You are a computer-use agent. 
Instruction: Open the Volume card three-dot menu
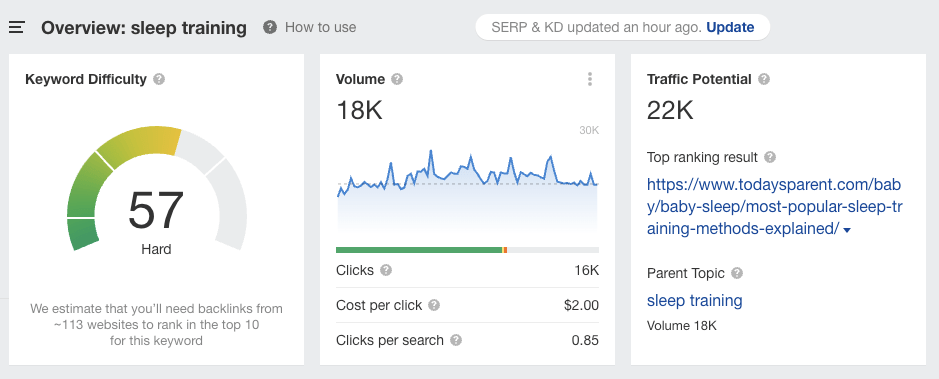click(x=590, y=79)
